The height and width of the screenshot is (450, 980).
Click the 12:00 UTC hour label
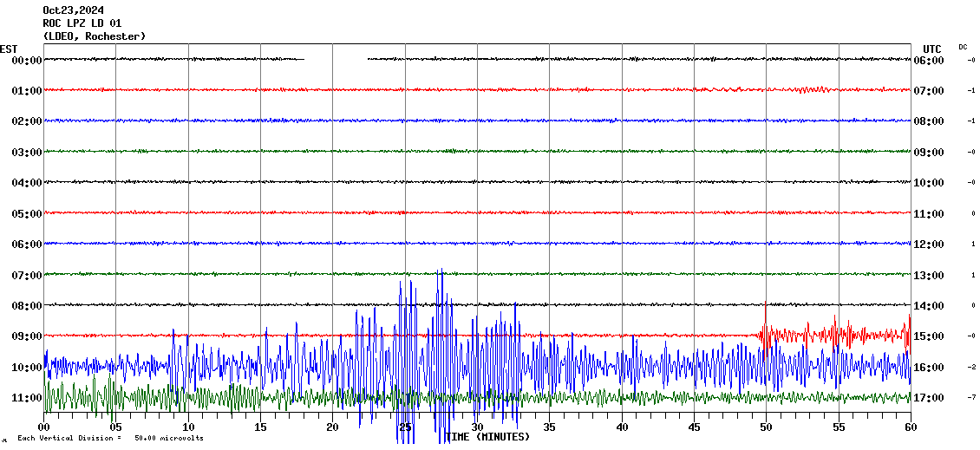click(x=928, y=245)
